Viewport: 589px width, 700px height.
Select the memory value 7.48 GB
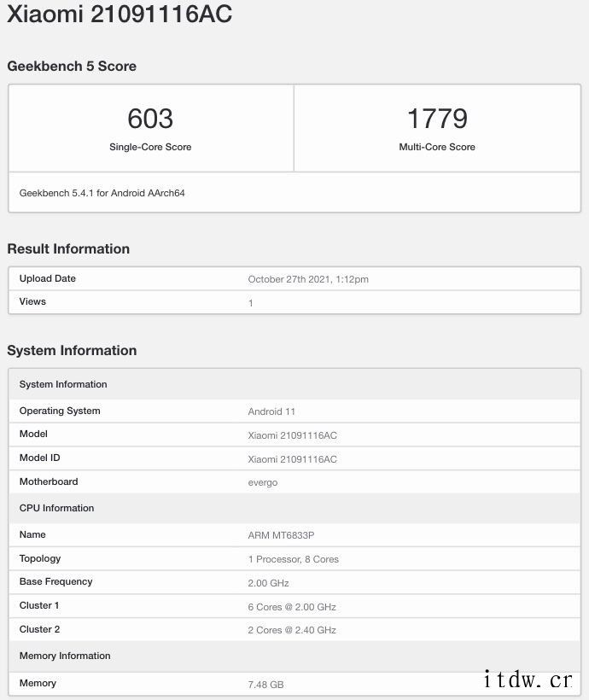pyautogui.click(x=265, y=685)
